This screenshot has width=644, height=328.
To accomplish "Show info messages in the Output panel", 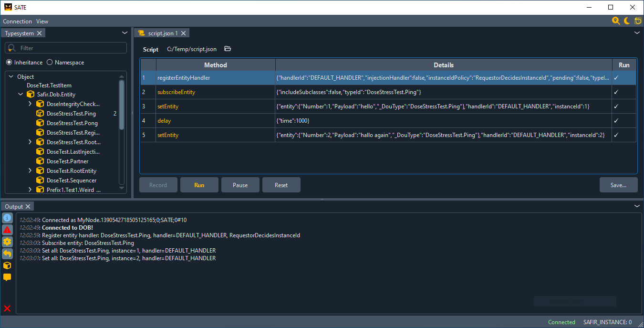I will pos(7,218).
